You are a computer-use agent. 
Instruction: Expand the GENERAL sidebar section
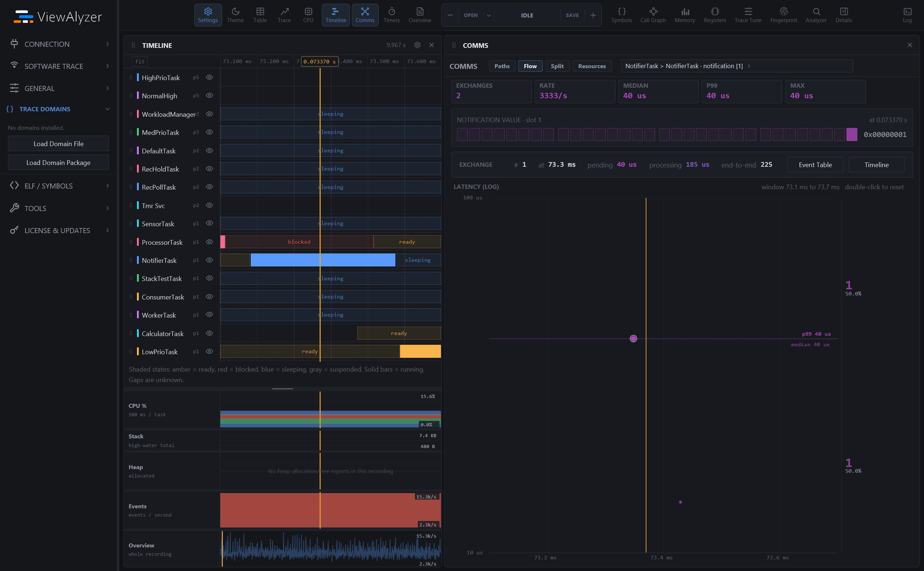point(58,88)
